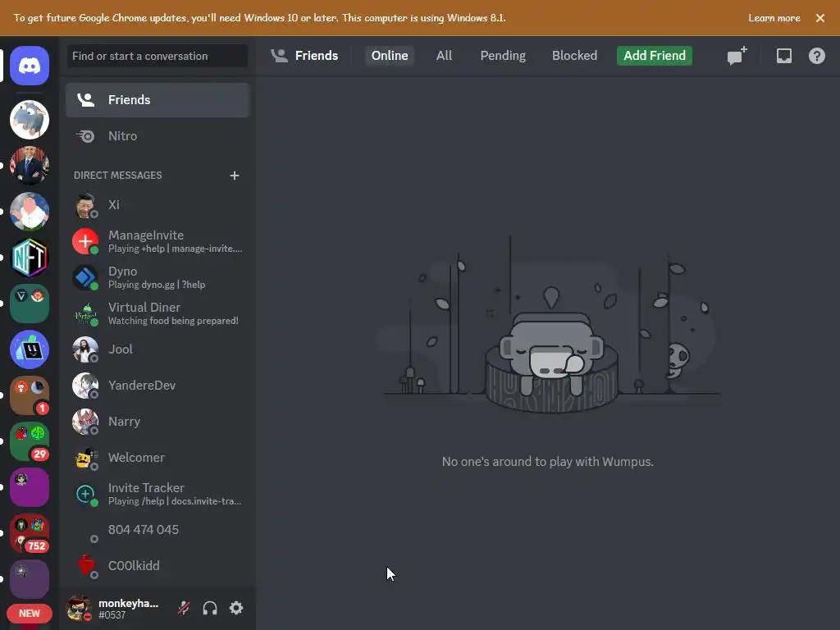The height and width of the screenshot is (630, 840).
Task: Open the New Group DM icon
Action: click(x=737, y=56)
